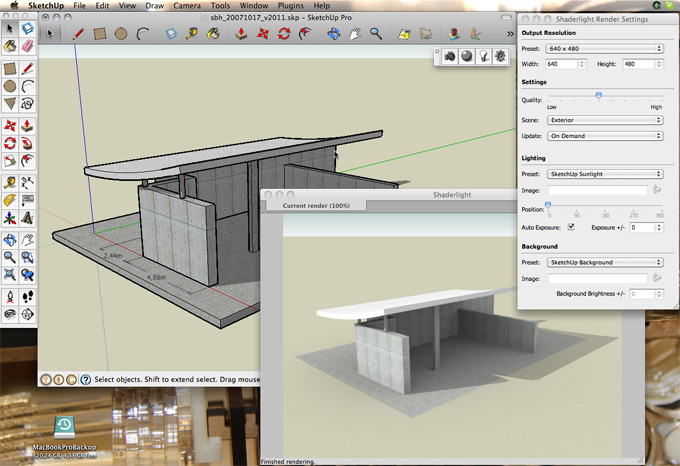Expand the toolbar overflow chevron
The image size is (680, 466).
pyautogui.click(x=510, y=34)
